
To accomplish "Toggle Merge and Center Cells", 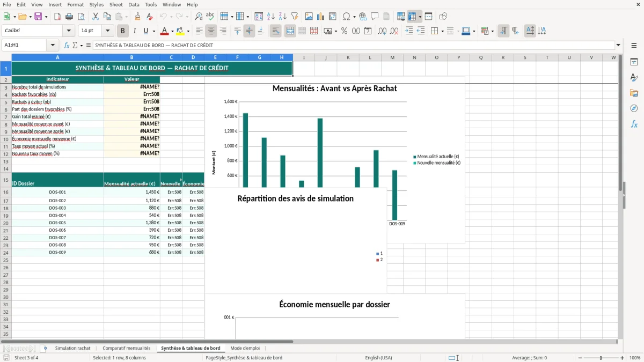I will point(290,31).
